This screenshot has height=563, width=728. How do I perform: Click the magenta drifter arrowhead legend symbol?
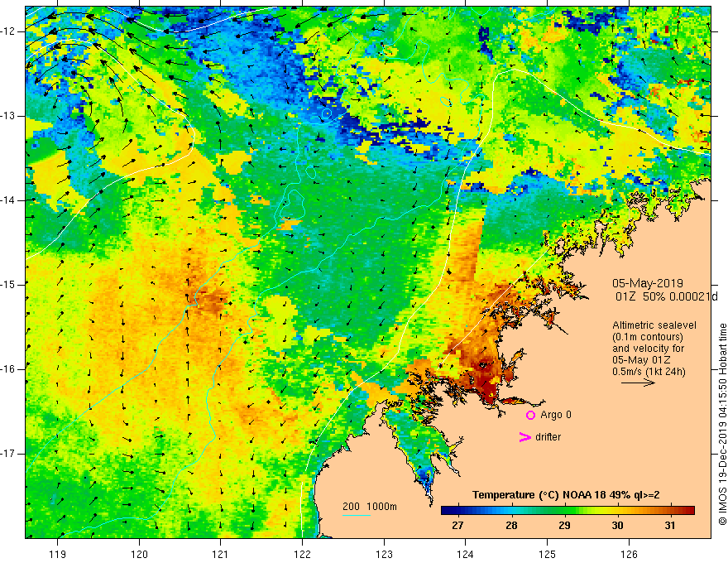(x=525, y=437)
